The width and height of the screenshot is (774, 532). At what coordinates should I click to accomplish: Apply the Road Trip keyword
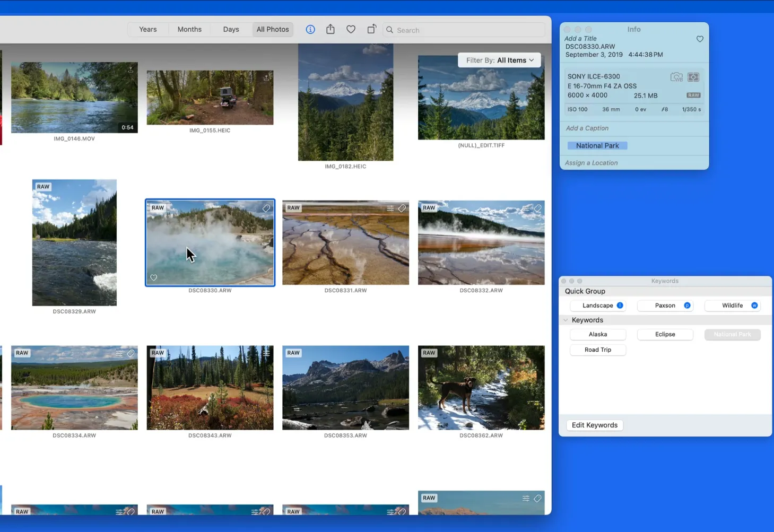598,350
